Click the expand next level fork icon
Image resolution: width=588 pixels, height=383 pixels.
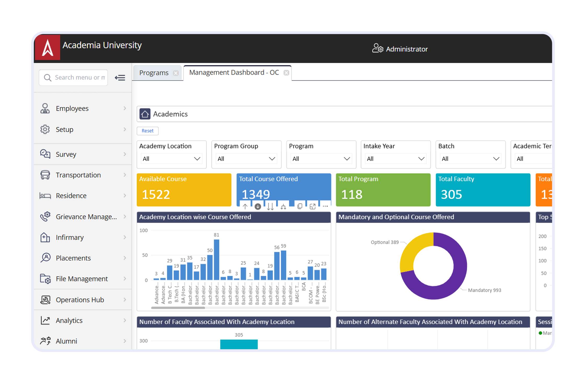click(x=283, y=207)
